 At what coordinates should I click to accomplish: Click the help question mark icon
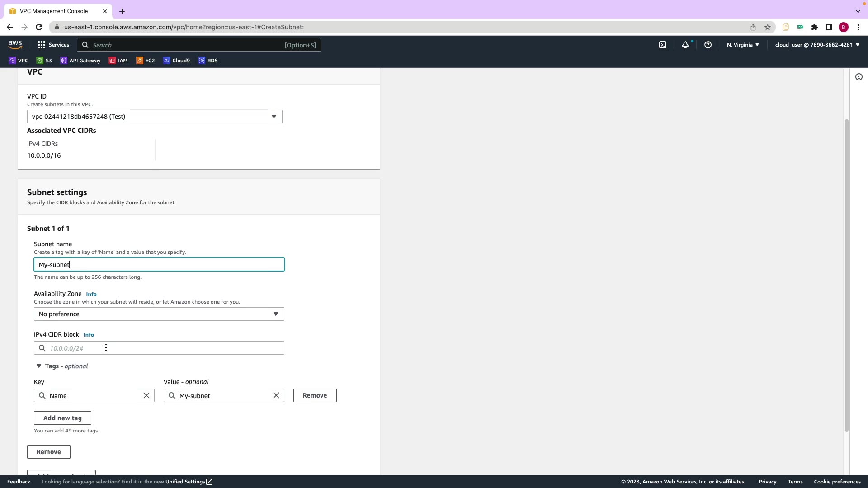708,45
